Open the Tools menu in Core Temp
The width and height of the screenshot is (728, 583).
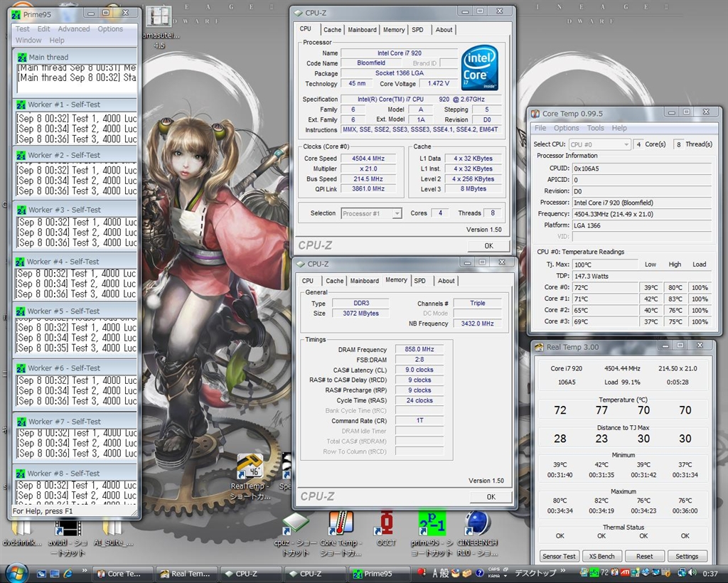pos(595,128)
